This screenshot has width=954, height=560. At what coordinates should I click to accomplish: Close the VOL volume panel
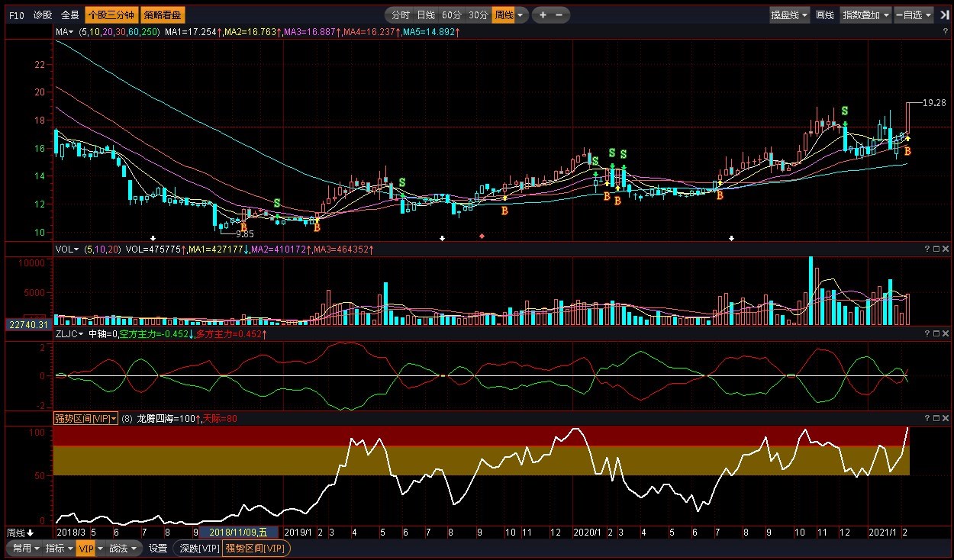pyautogui.click(x=946, y=249)
